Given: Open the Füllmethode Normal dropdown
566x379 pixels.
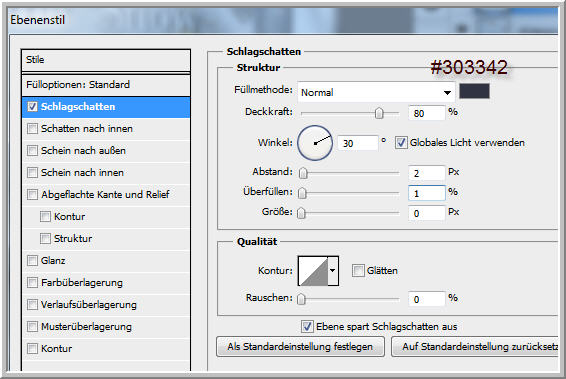Looking at the screenshot, I should click(x=376, y=93).
